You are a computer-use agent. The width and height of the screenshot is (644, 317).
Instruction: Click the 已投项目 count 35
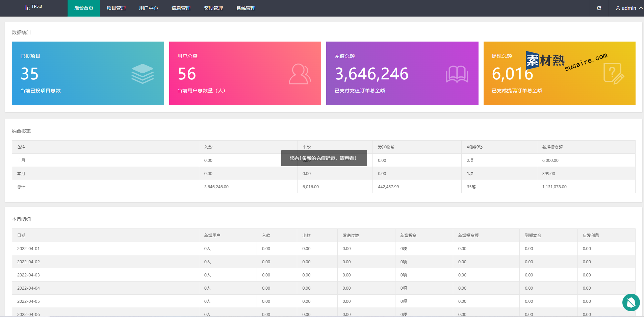[30, 74]
